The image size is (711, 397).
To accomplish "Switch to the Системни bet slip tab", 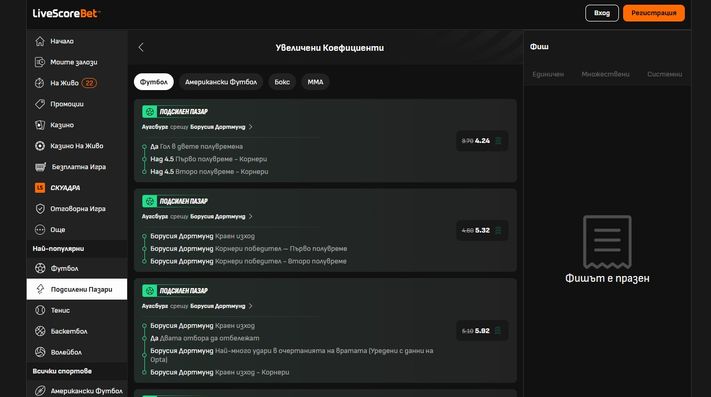I will (664, 74).
